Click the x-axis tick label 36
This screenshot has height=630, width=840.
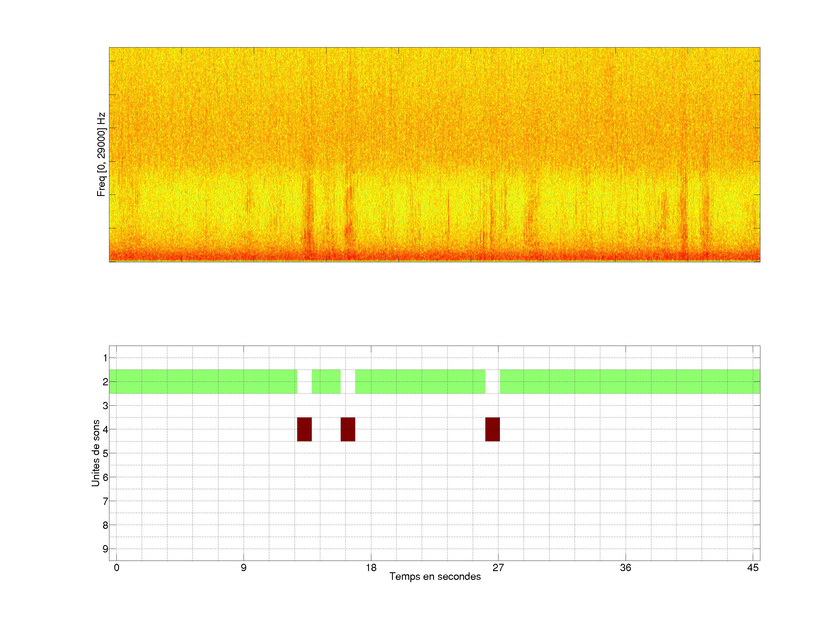tap(625, 568)
